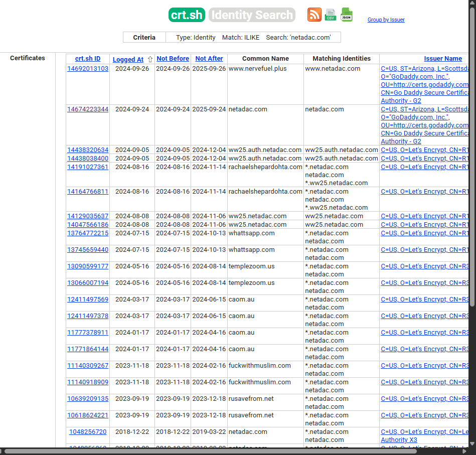The width and height of the screenshot is (476, 455).
Task: Select Search: 'netadac.com' criteria text
Action: pyautogui.click(x=298, y=37)
